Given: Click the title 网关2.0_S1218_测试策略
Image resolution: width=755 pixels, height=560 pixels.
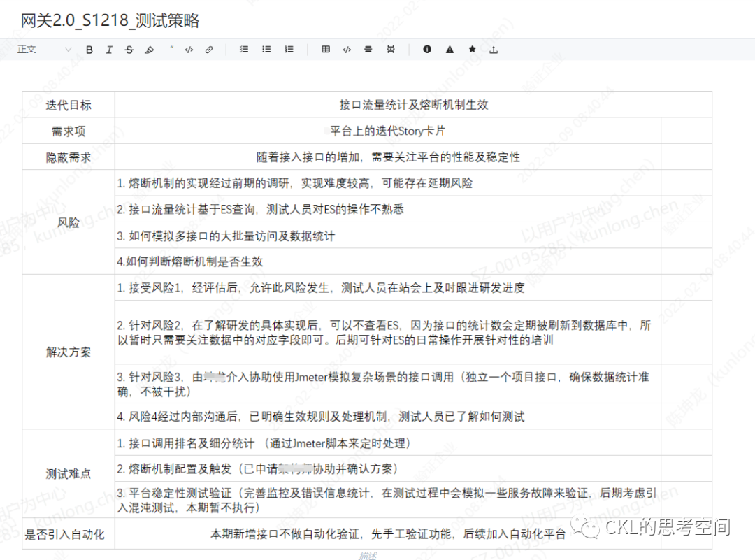Looking at the screenshot, I should coord(110,20).
